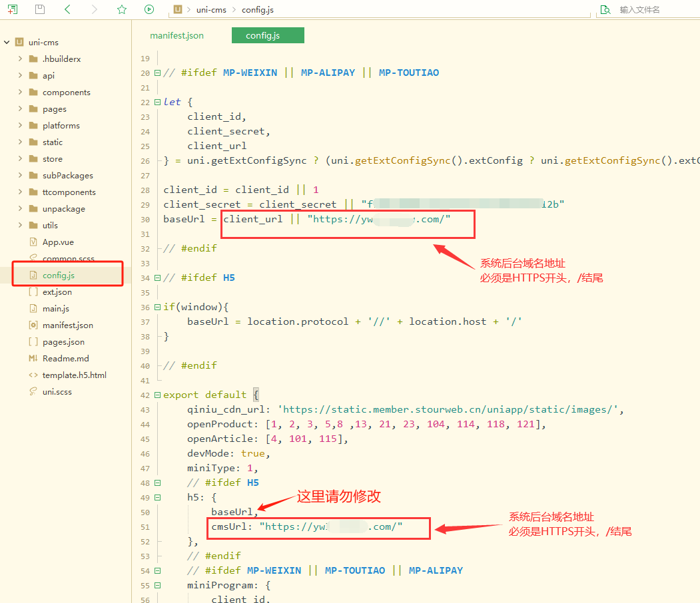Switch to the manifest.json tab

click(176, 35)
